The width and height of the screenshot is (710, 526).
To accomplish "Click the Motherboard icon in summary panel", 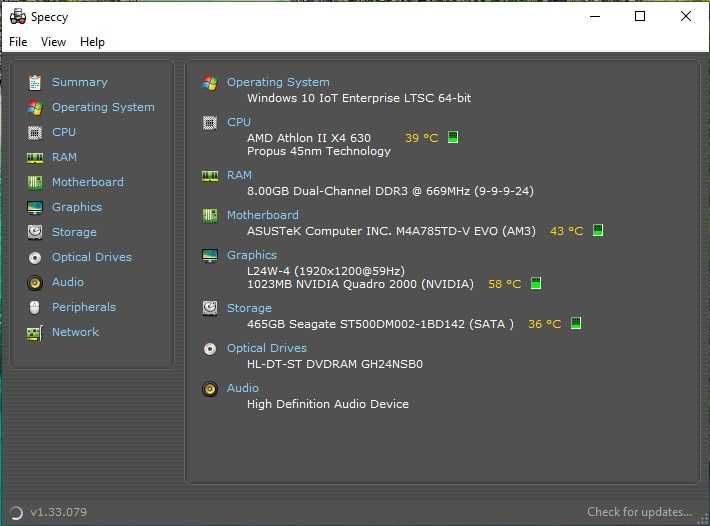I will click(210, 215).
